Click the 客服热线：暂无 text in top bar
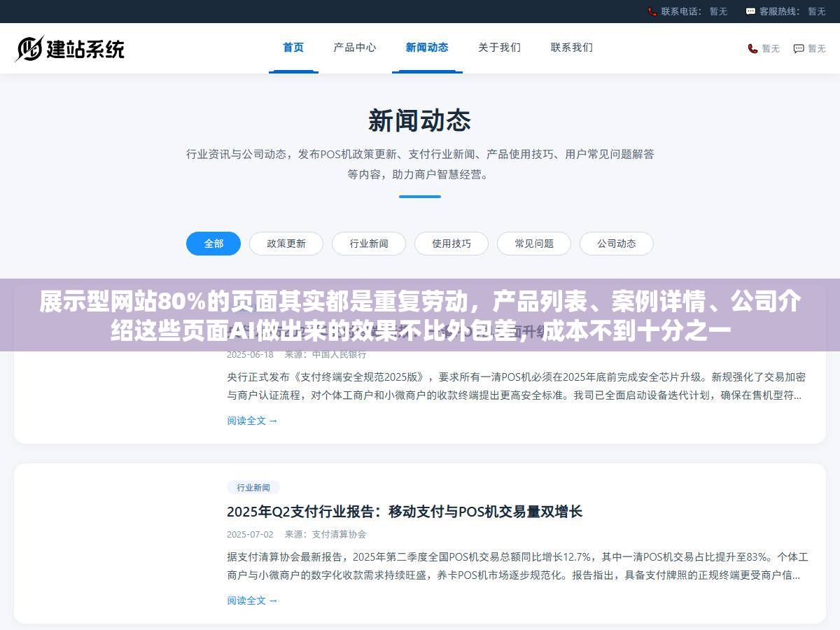Screen dimensions: 840x630 point(792,11)
